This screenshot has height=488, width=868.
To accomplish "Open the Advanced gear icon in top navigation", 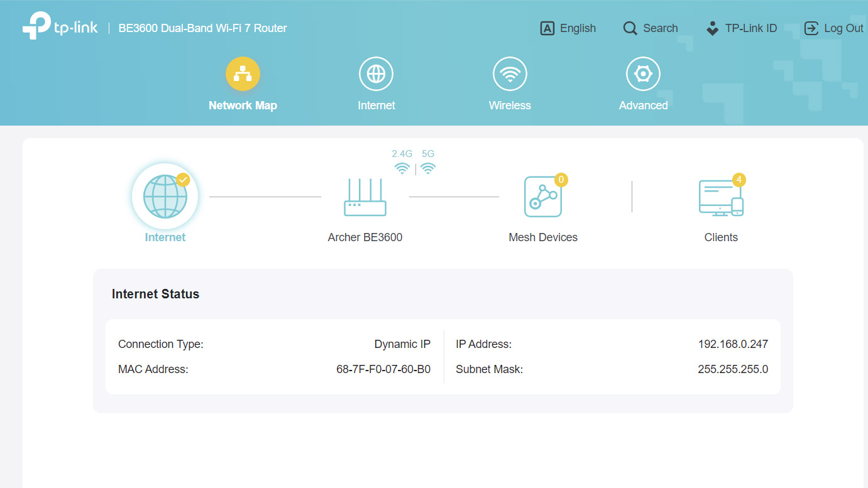I will pyautogui.click(x=643, y=74).
